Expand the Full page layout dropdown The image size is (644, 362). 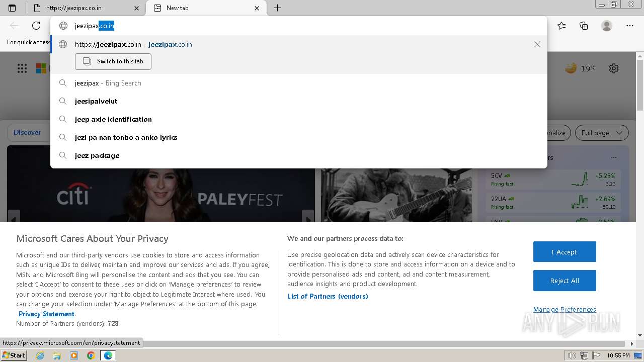click(602, 133)
